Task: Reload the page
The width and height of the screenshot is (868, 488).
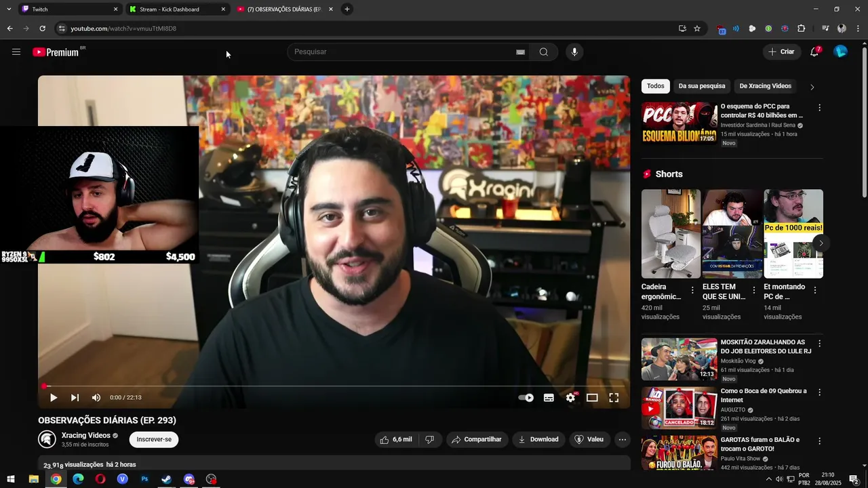Action: pyautogui.click(x=42, y=28)
